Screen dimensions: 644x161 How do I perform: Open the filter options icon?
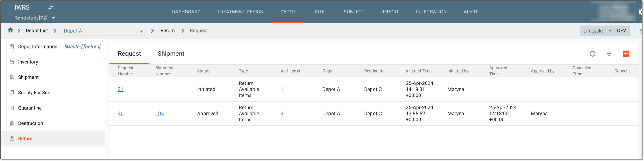point(609,54)
